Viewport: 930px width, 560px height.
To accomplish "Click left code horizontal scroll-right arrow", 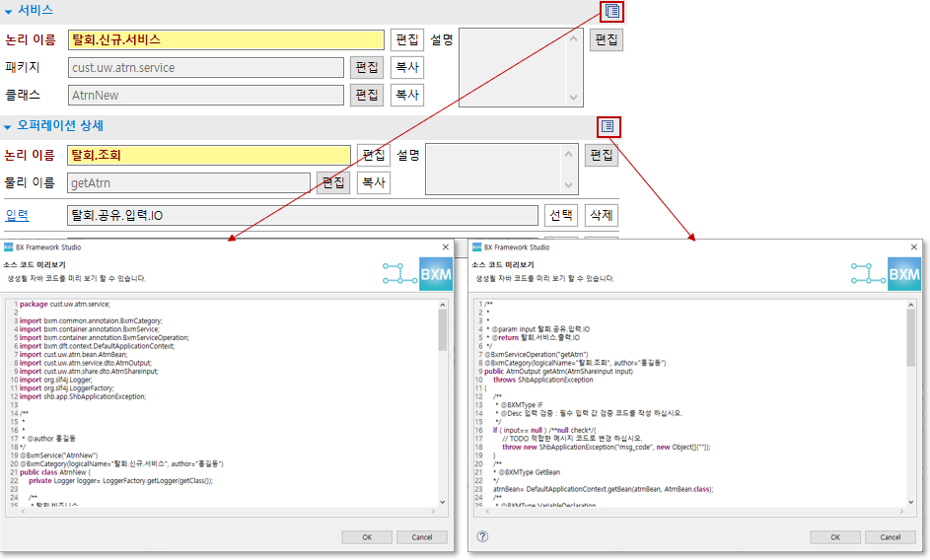I will [433, 511].
